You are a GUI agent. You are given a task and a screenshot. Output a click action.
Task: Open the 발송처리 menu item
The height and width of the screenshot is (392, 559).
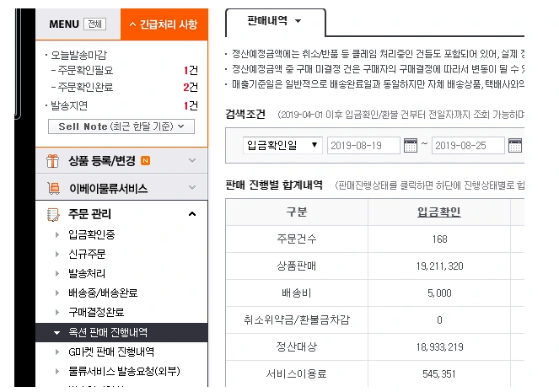tap(87, 273)
